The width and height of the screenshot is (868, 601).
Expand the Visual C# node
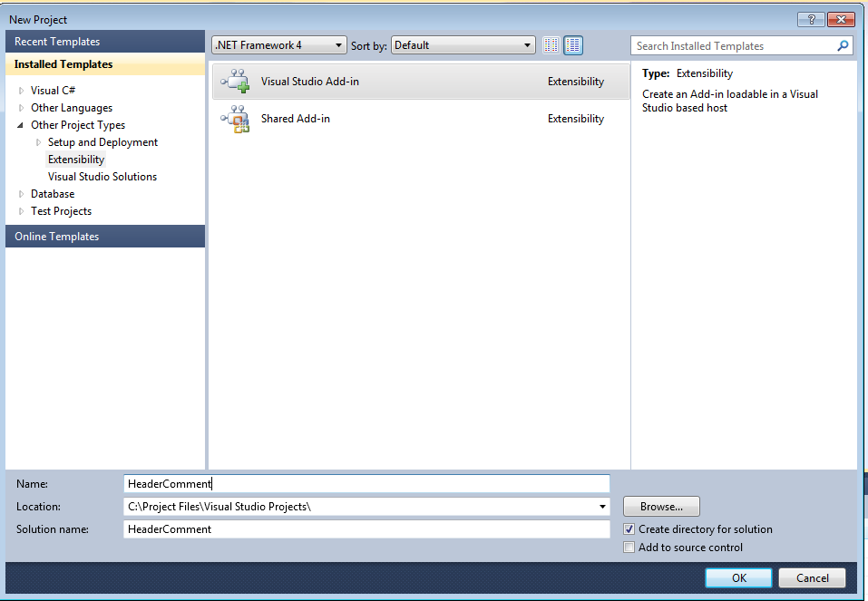tap(21, 91)
